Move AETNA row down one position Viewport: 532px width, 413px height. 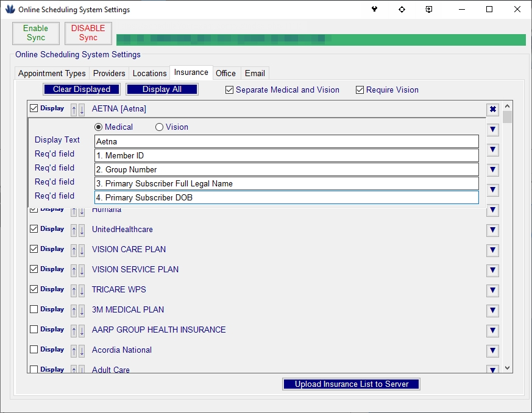[82, 110]
